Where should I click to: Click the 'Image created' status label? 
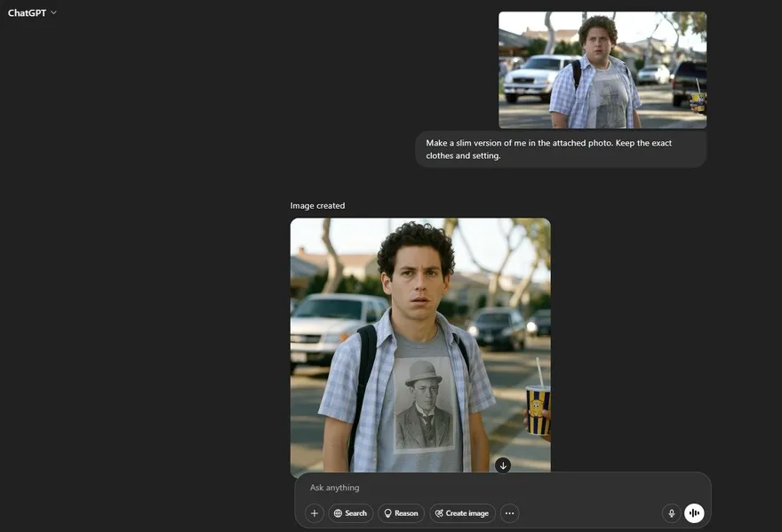(317, 206)
